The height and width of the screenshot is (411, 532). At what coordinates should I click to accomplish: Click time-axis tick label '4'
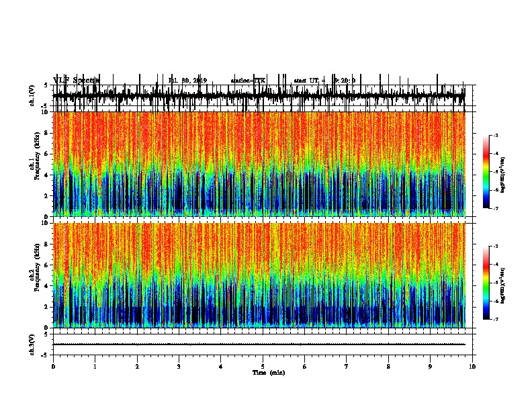click(x=221, y=366)
